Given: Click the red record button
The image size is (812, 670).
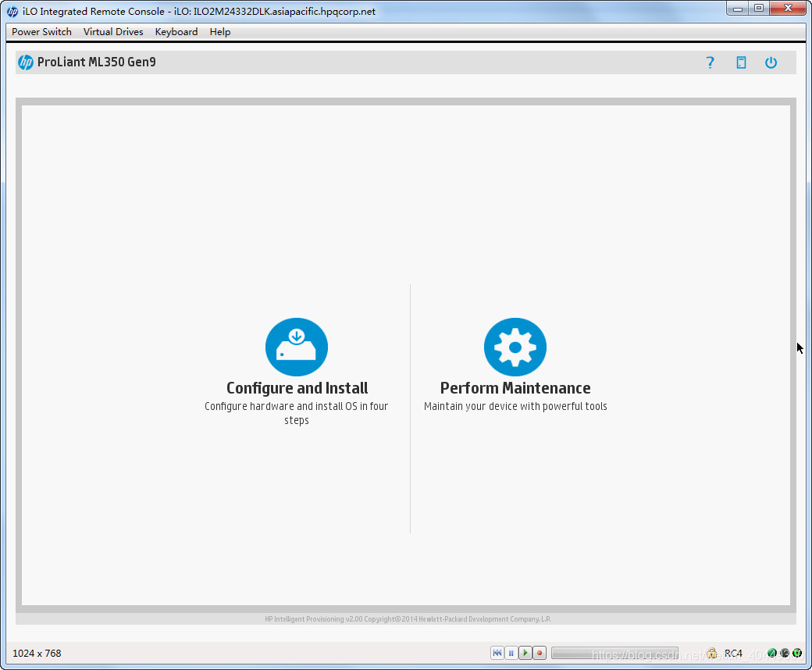Looking at the screenshot, I should coord(539,653).
